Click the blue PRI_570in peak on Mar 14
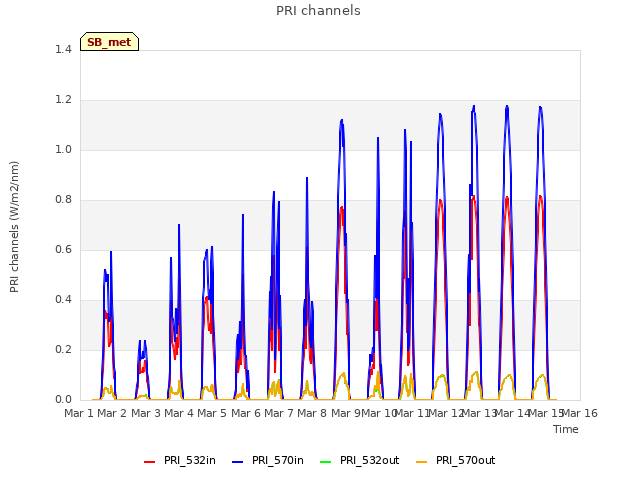Viewport: 640px width, 480px height. [507, 107]
